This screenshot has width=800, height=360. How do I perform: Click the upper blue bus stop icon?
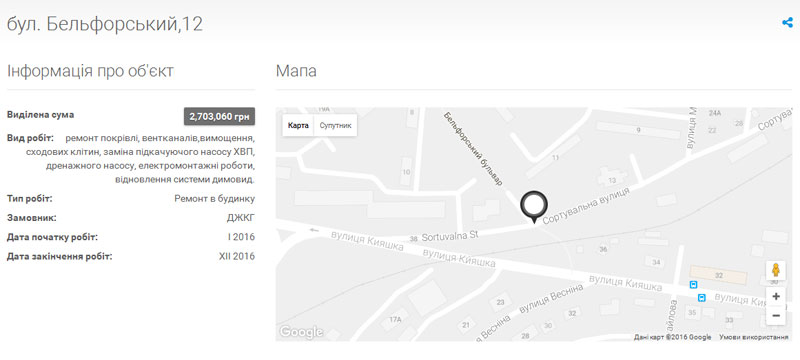[x=693, y=285]
